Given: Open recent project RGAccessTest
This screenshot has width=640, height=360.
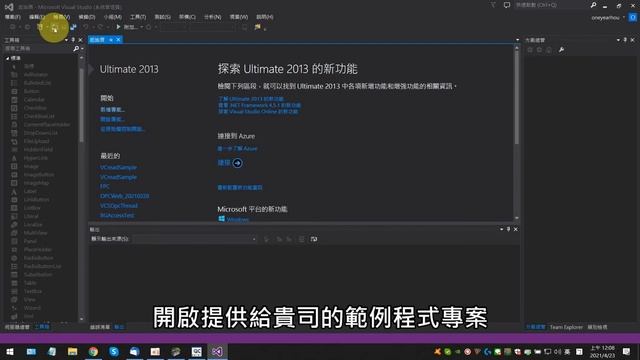Looking at the screenshot, I should 117,215.
